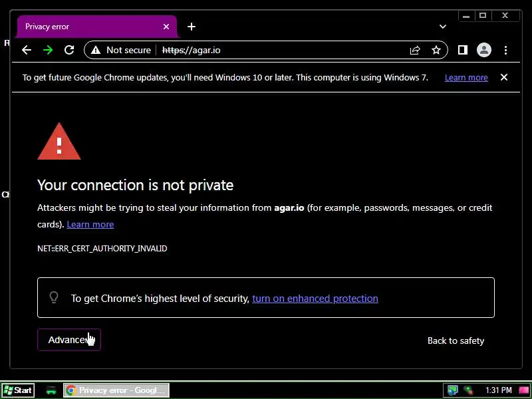The width and height of the screenshot is (532, 399).
Task: Click Chrome Privacy error taskbar button
Action: (x=116, y=390)
